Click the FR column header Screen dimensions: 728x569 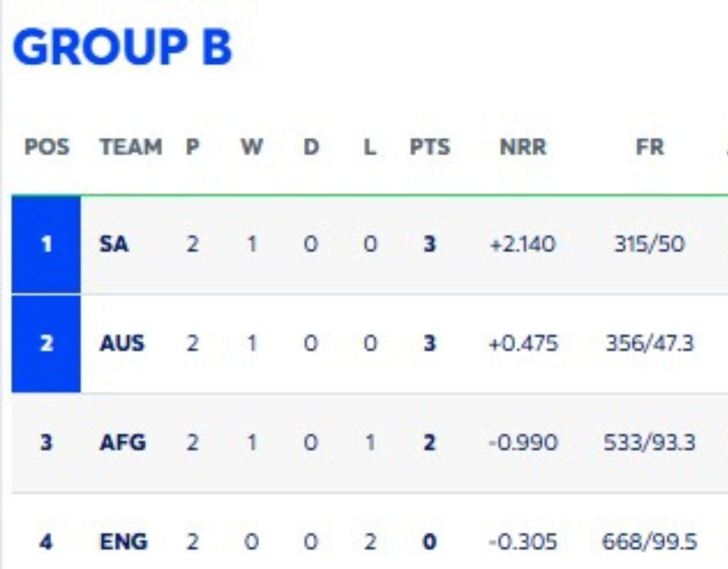pos(650,147)
